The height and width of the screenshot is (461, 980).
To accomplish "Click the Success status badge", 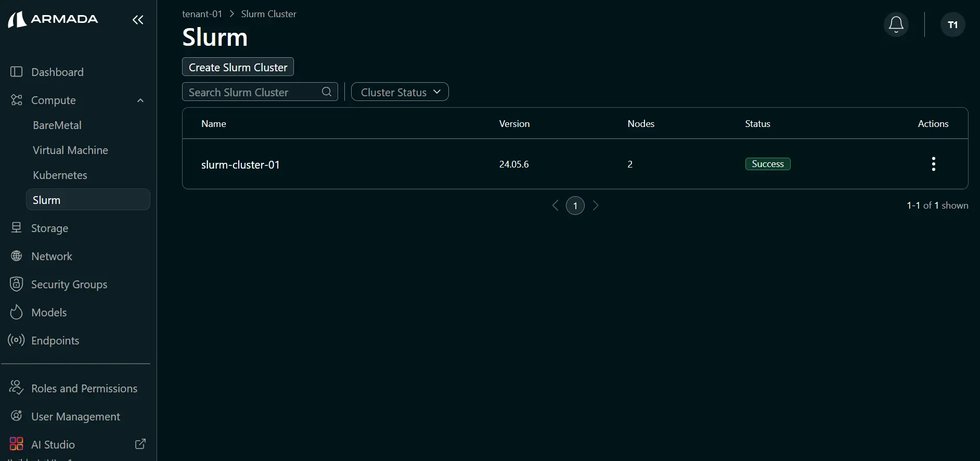I will tap(768, 164).
